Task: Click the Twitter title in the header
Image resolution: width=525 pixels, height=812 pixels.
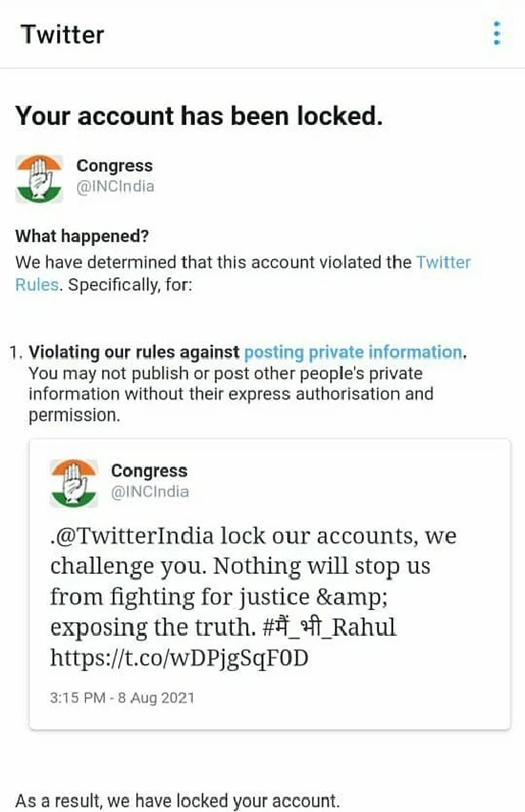Action: click(x=62, y=34)
